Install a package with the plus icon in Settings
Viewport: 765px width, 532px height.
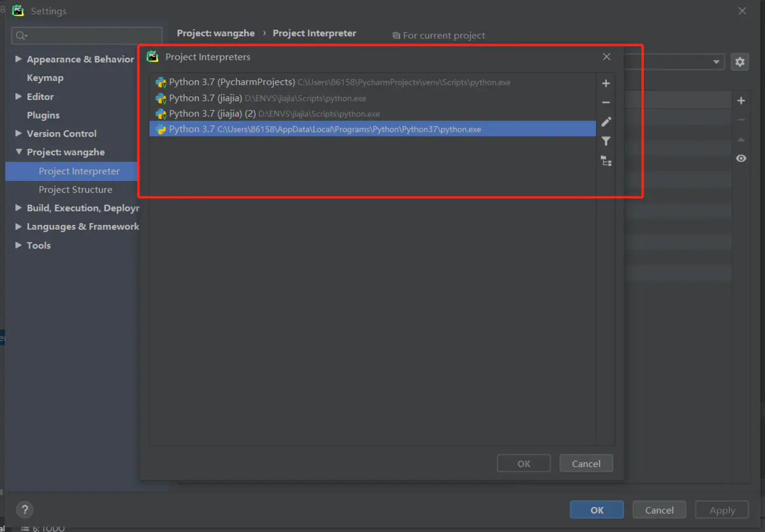point(741,101)
